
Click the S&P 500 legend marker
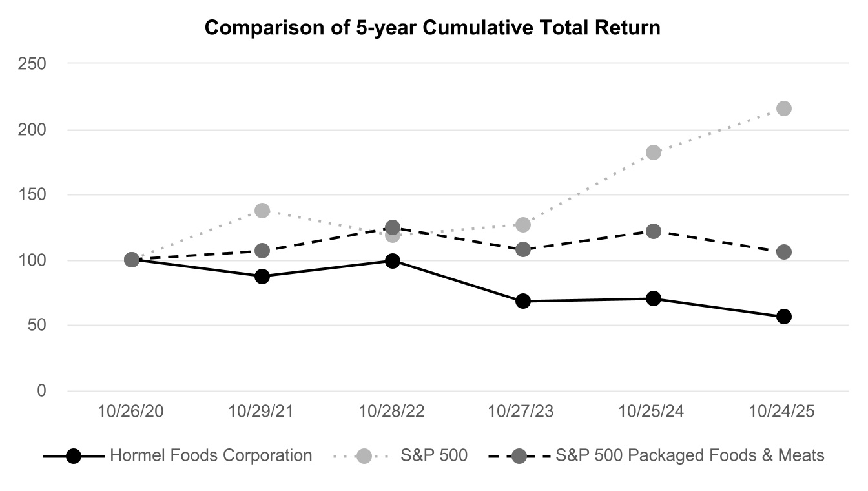pyautogui.click(x=364, y=456)
